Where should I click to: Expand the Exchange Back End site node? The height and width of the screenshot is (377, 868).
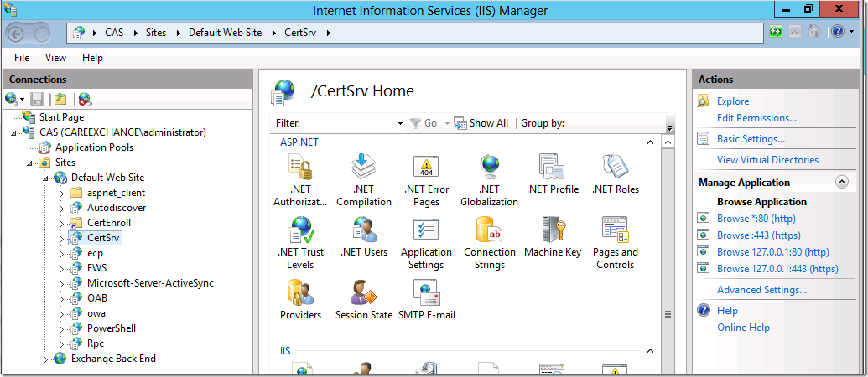(46, 359)
